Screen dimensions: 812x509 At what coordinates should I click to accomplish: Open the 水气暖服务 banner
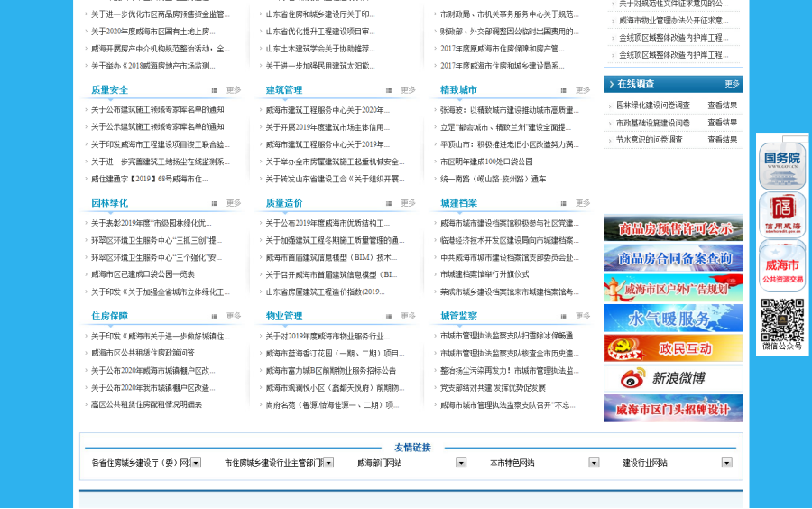[x=673, y=319]
